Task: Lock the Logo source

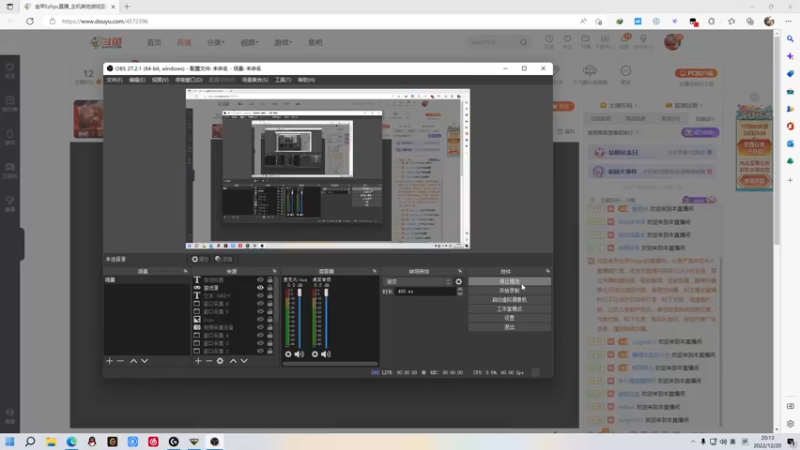Action: (270, 319)
